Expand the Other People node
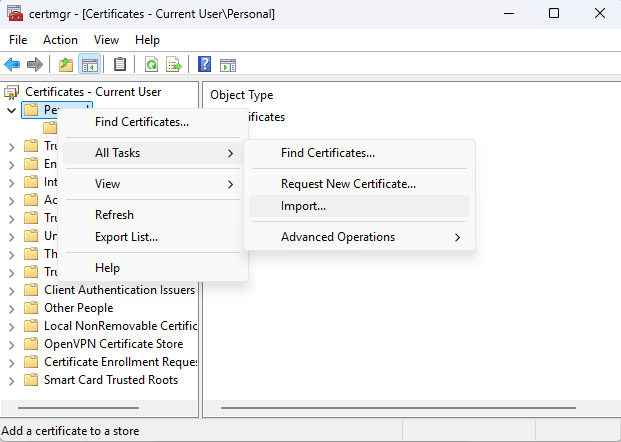This screenshot has height=442, width=621. (x=11, y=309)
